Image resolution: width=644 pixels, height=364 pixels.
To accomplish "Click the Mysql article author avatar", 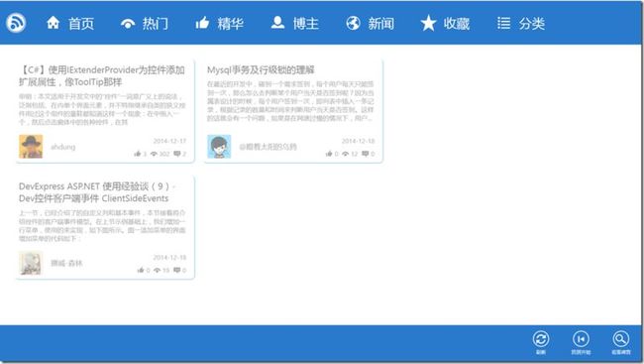I will (x=219, y=147).
